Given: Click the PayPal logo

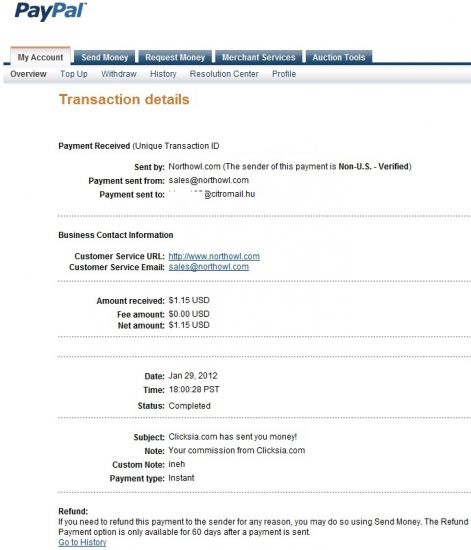Looking at the screenshot, I should tap(50, 11).
